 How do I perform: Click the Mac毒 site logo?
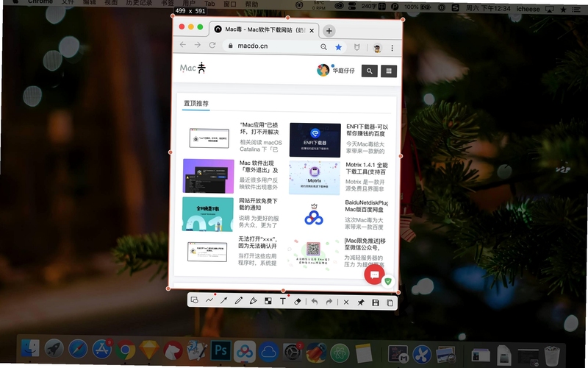point(193,68)
